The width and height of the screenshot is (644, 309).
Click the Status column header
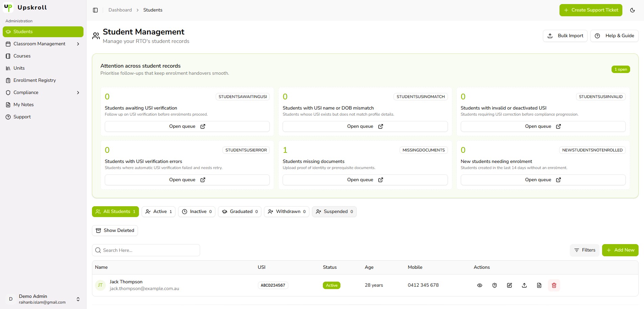[330, 267]
